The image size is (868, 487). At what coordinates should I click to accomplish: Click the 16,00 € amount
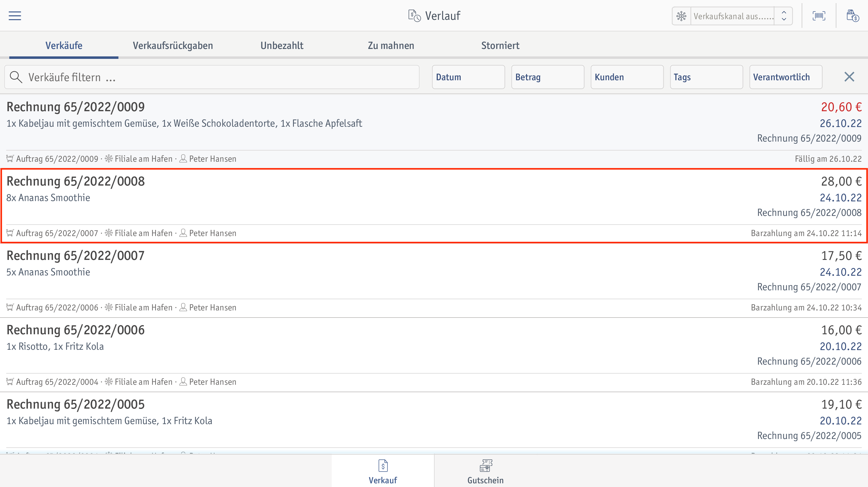(841, 330)
